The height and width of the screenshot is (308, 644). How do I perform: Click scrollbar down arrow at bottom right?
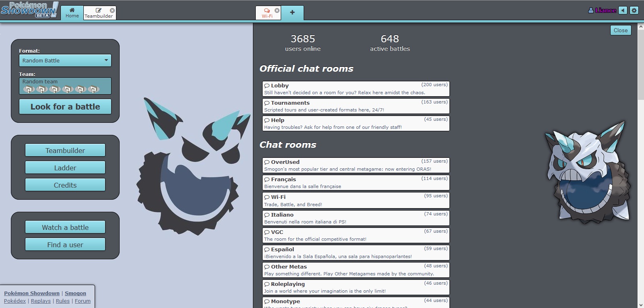pos(641,305)
